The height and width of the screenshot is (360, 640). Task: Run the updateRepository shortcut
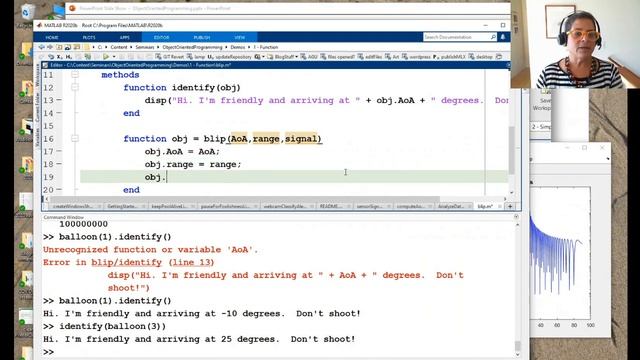tap(230, 57)
